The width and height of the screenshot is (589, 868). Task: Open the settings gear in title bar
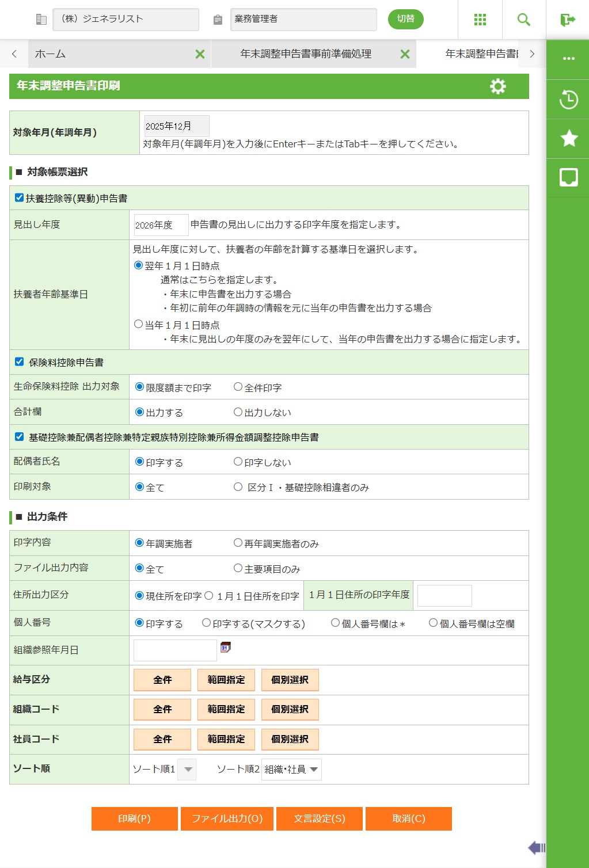497,86
